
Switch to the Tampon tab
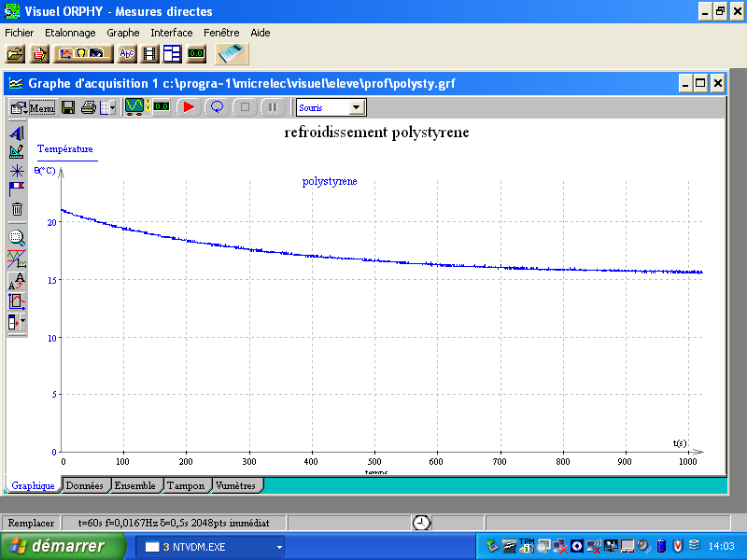186,485
